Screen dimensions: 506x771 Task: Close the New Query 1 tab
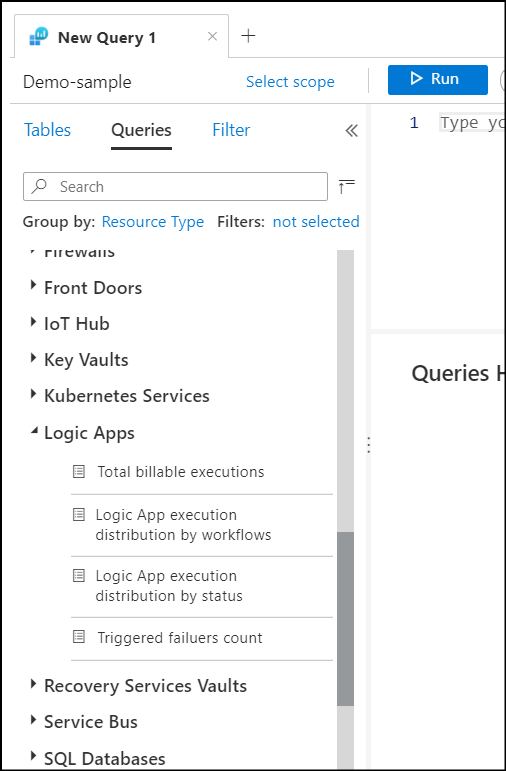212,36
